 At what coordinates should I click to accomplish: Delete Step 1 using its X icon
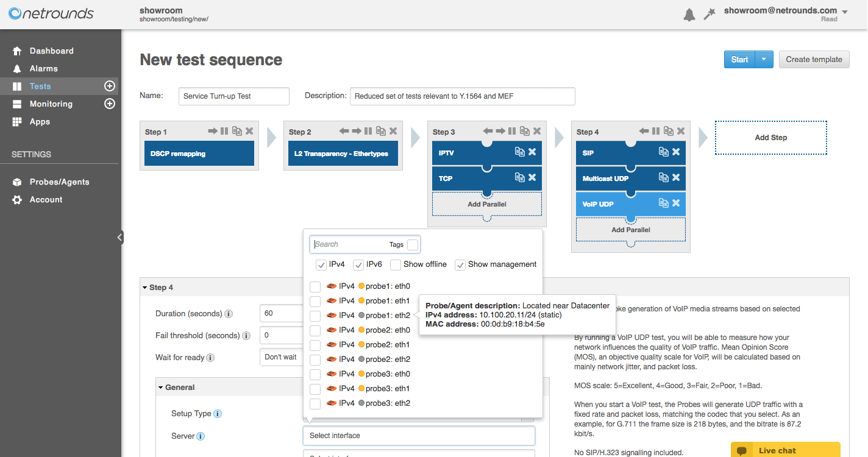pyautogui.click(x=249, y=131)
